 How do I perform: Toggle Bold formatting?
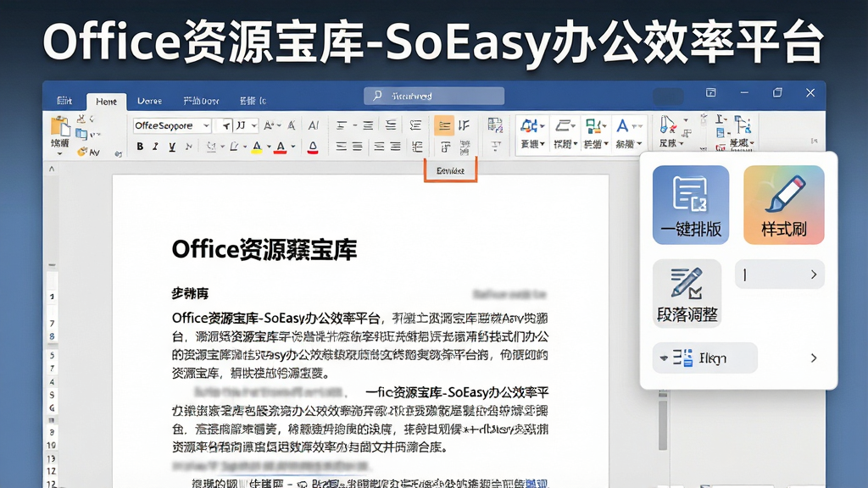pos(140,147)
